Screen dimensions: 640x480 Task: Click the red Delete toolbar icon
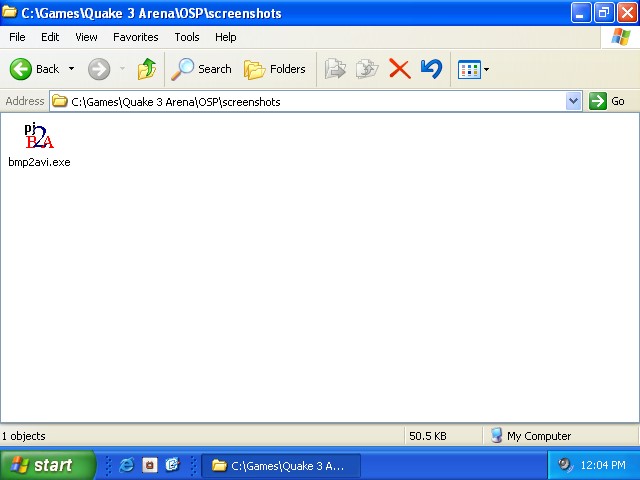pos(399,69)
